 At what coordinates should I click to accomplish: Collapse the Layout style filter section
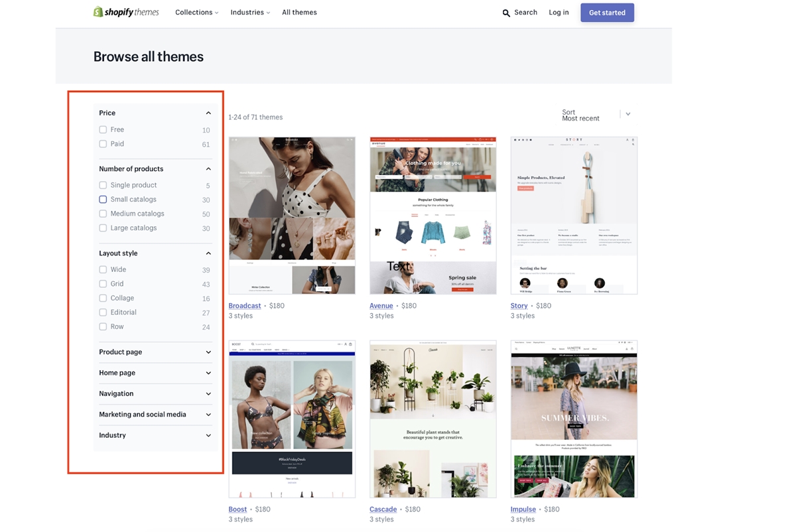(208, 253)
